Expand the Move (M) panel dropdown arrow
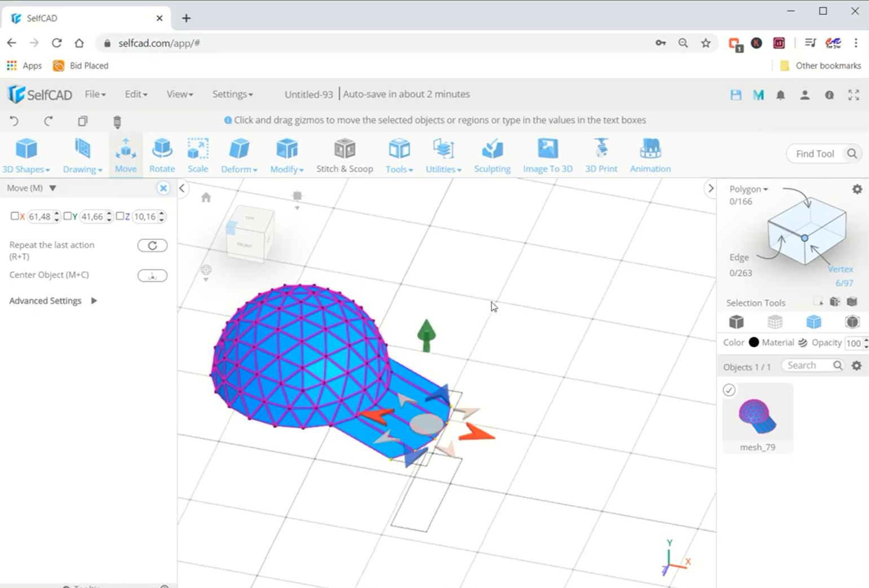Viewport: 869px width, 588px height. click(x=52, y=188)
